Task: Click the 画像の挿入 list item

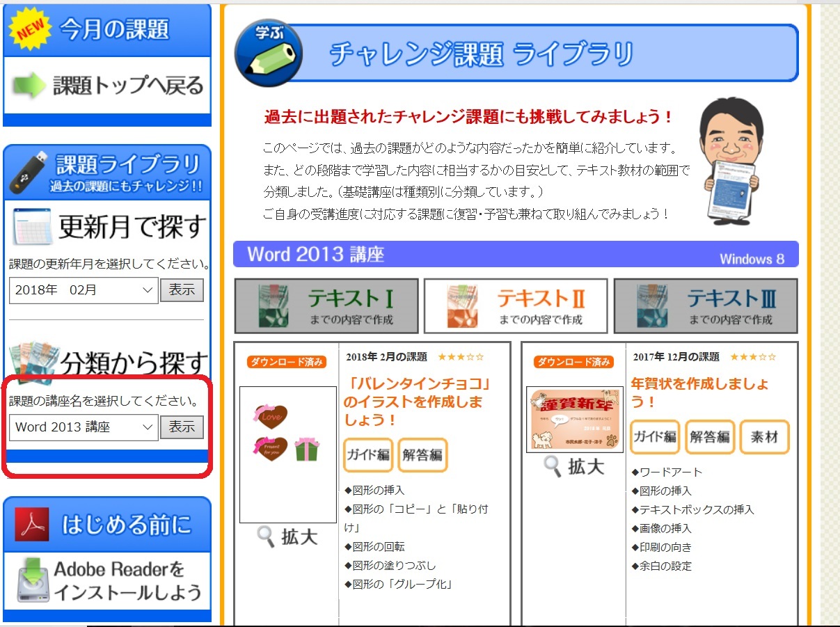Action: click(662, 528)
